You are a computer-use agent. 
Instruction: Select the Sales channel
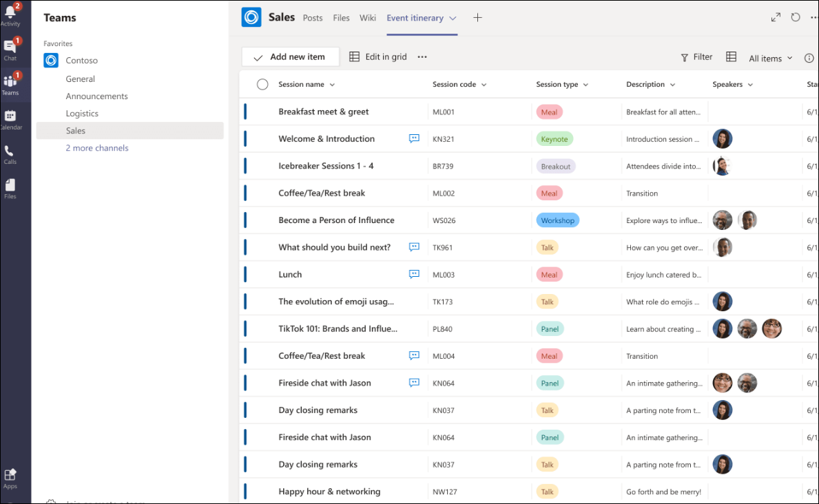point(130,131)
